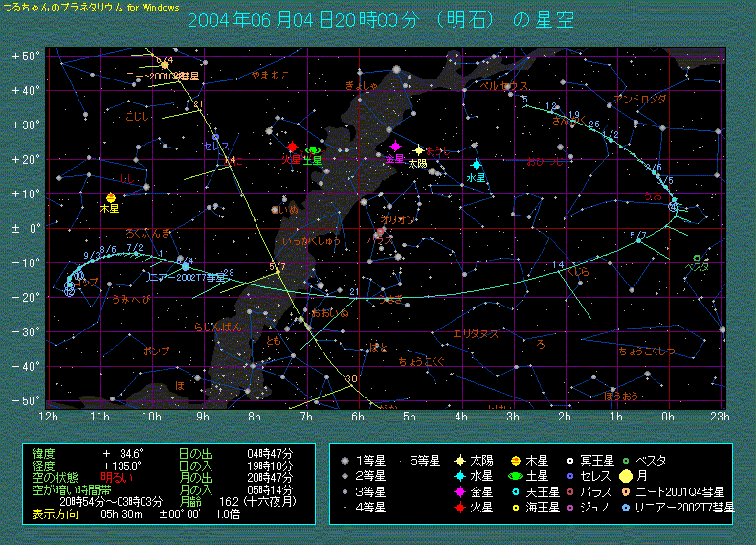Click the green Saturn (土星) symbol on the chart
Viewport: 756px width, 545px height.
(x=313, y=150)
